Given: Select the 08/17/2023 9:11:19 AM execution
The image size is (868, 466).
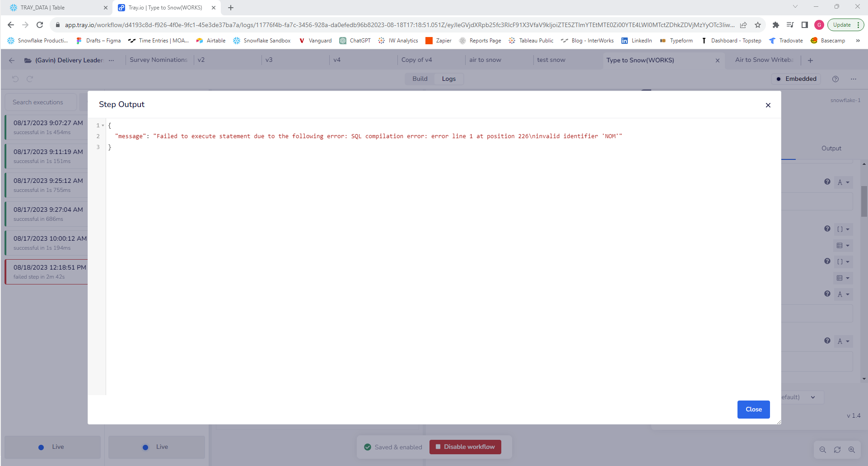Looking at the screenshot, I should 46,156.
